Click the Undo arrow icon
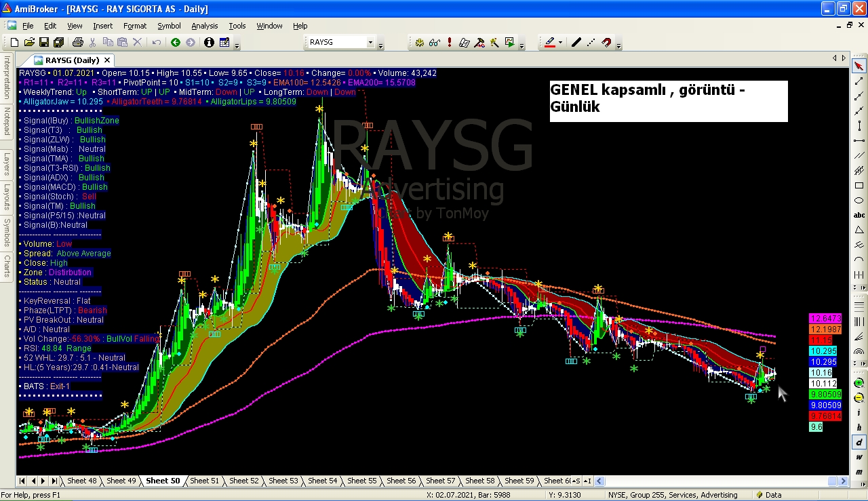This screenshot has width=868, height=501. (156, 42)
